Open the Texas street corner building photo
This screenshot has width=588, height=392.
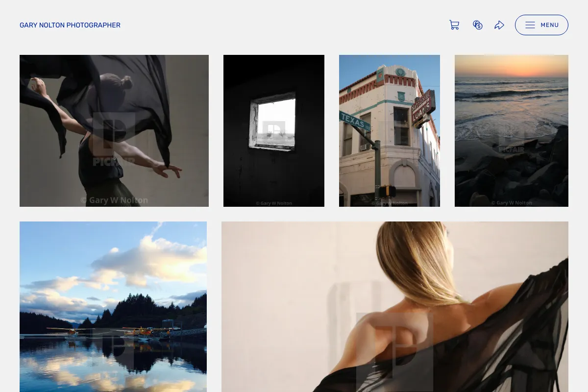[x=390, y=131]
